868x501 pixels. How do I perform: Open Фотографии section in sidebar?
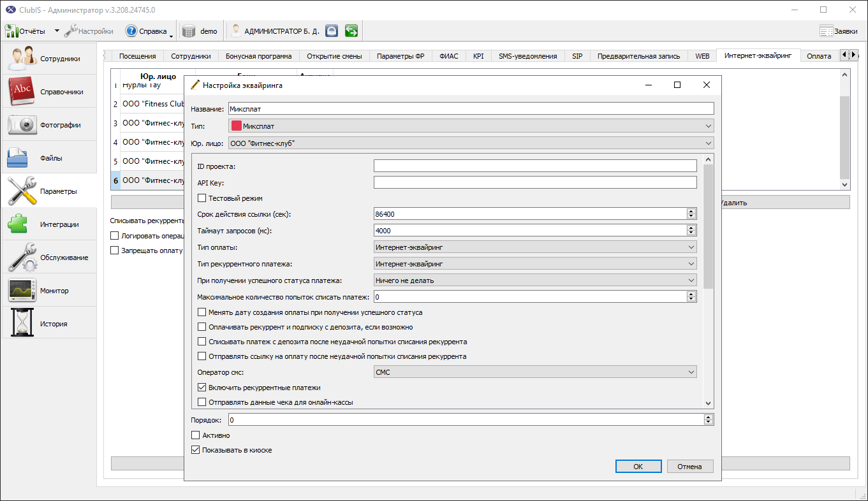pos(49,125)
